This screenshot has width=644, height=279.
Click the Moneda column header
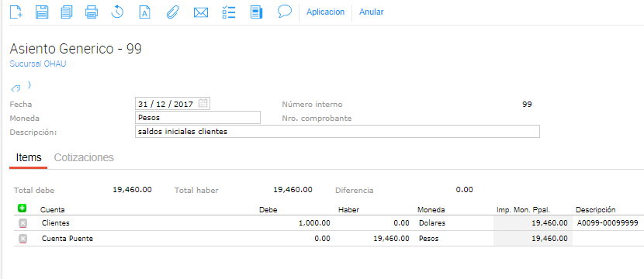pyautogui.click(x=431, y=210)
